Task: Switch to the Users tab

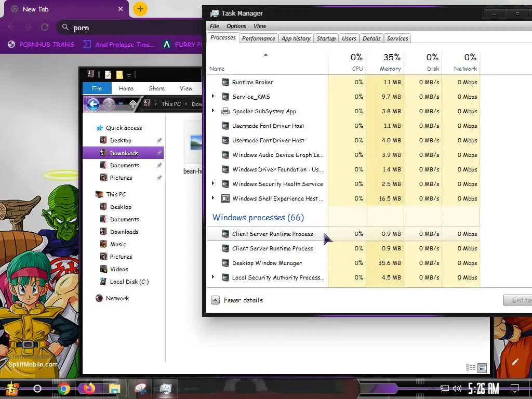Action: point(349,38)
